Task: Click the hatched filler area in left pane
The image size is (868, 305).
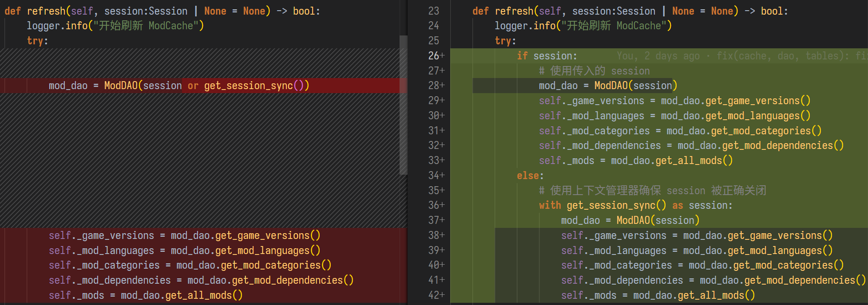Action: click(x=200, y=160)
